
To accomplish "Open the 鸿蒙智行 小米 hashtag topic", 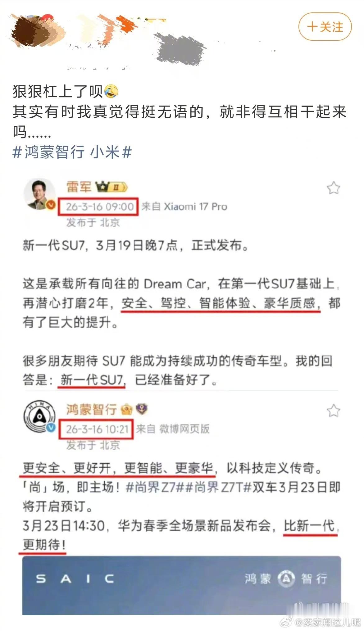I will coord(72,152).
